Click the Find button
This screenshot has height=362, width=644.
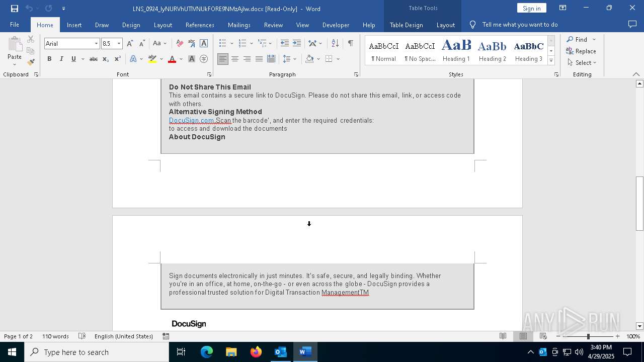pyautogui.click(x=577, y=39)
